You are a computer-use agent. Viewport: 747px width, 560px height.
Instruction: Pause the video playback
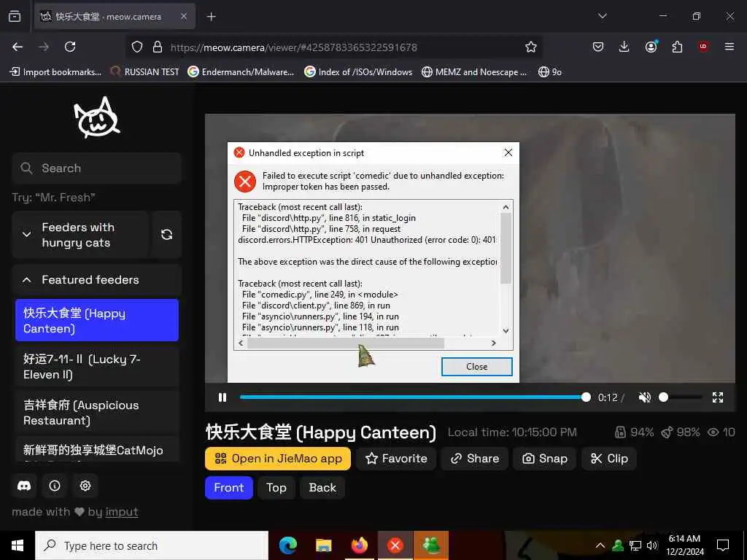222,397
